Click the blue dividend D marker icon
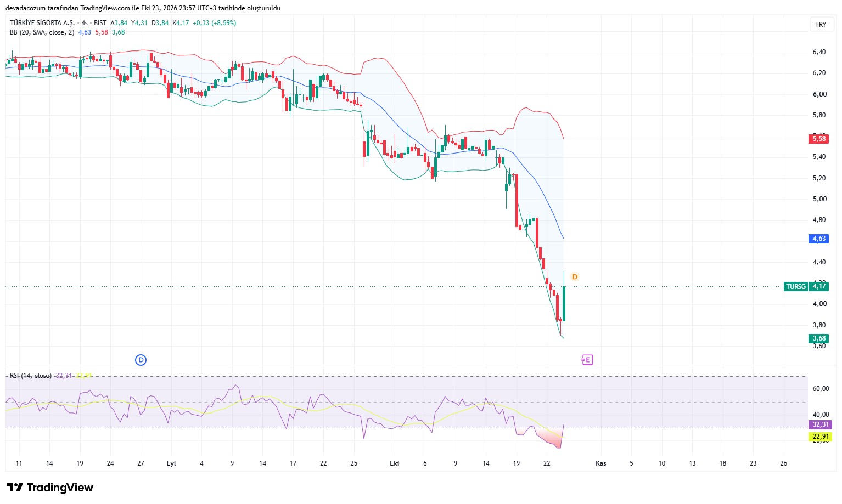Viewport: 842px width, 504px height. pos(141,360)
